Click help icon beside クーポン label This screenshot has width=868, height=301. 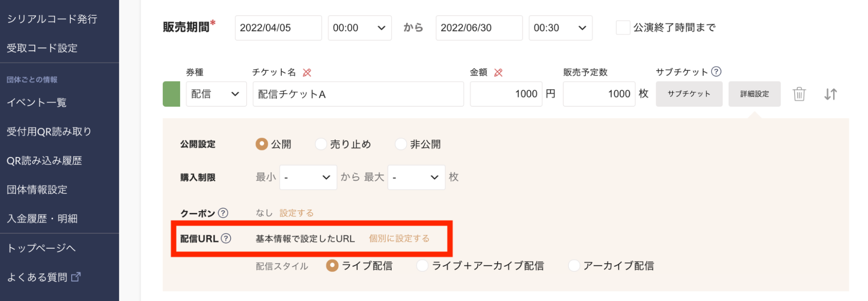coord(223,213)
